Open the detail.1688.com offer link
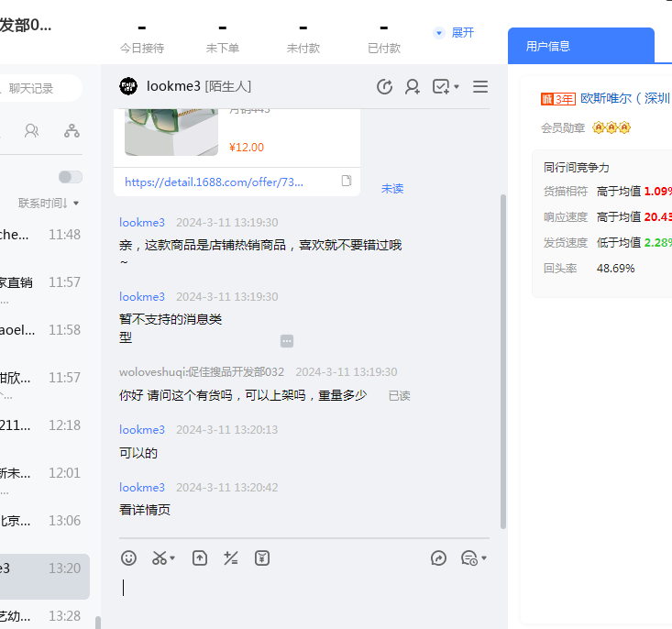Image resolution: width=672 pixels, height=629 pixels. coord(214,182)
